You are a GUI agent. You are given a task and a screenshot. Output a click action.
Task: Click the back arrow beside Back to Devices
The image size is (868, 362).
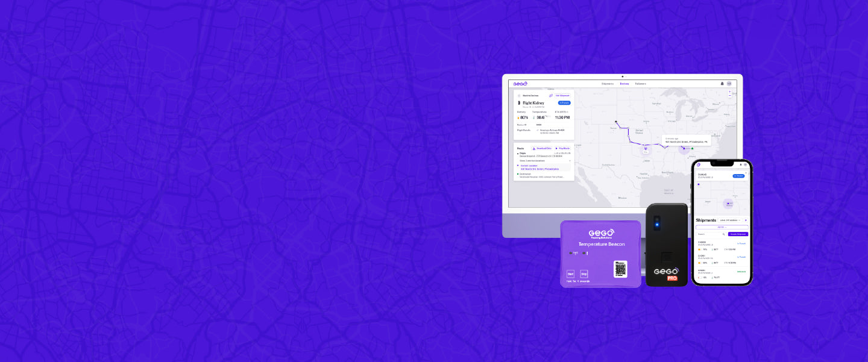(519, 95)
